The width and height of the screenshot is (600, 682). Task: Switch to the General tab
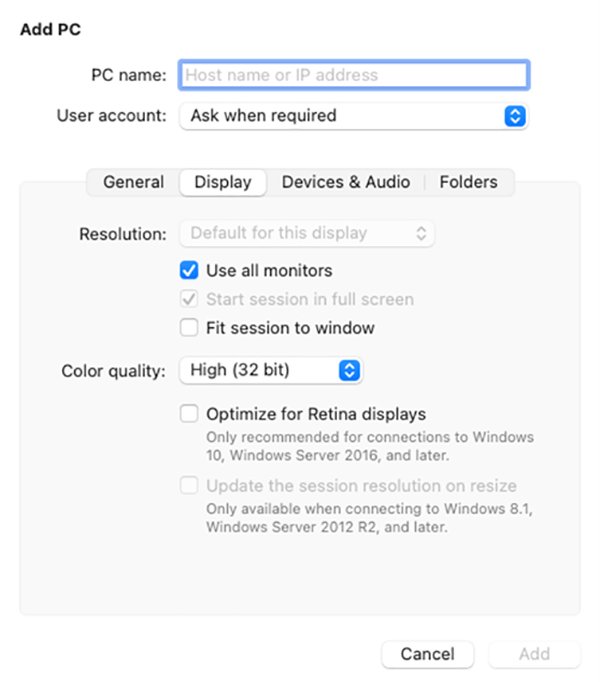click(x=133, y=182)
